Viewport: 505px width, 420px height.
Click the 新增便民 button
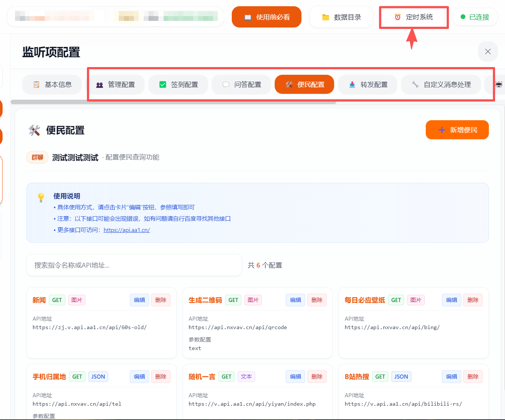(x=457, y=129)
